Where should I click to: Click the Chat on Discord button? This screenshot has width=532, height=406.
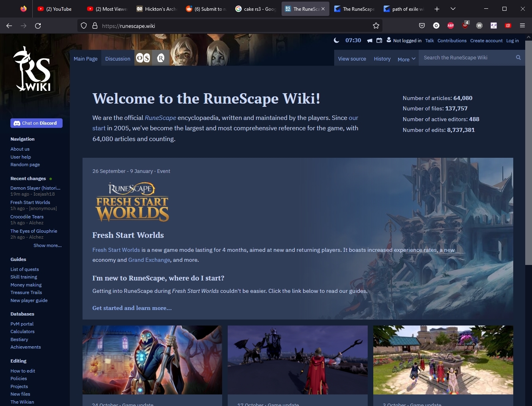pyautogui.click(x=36, y=123)
